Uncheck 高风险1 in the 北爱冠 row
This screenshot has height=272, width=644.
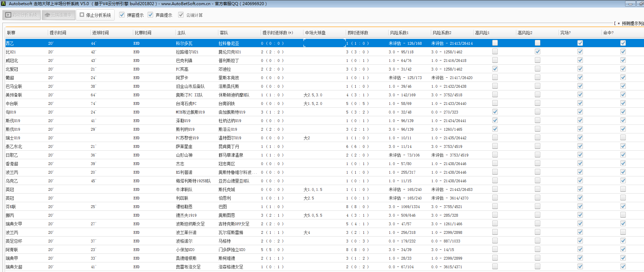pyautogui.click(x=495, y=69)
